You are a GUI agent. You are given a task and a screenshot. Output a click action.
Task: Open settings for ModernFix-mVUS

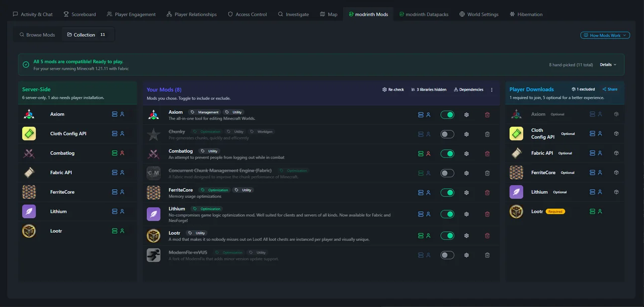[x=466, y=255]
